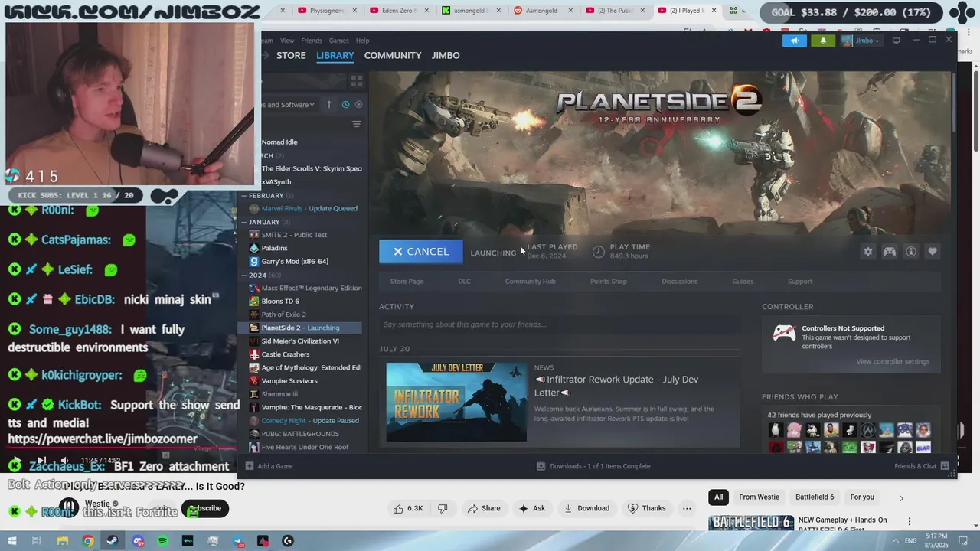Like the YouTube video (6.3K)
Image resolution: width=980 pixels, height=551 pixels.
point(407,508)
